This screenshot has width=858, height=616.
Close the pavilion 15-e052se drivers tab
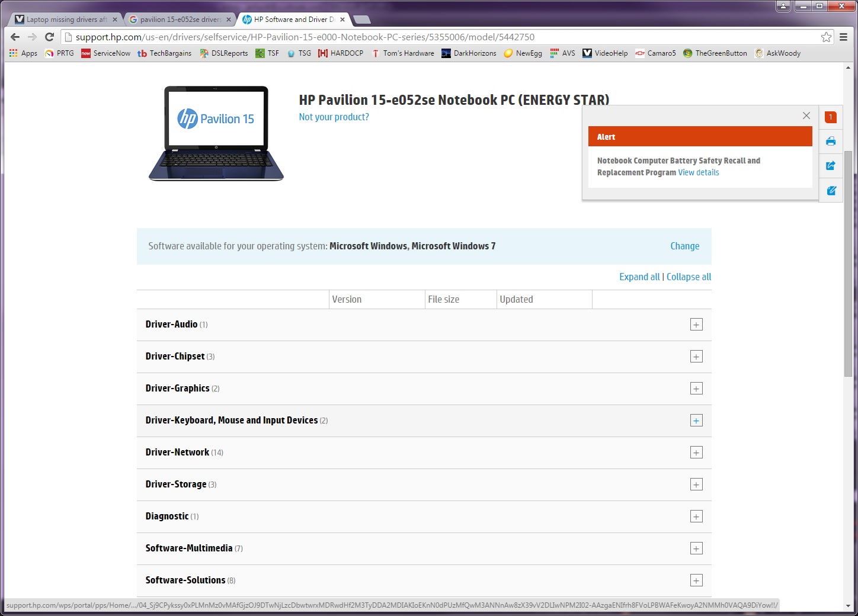tap(229, 20)
